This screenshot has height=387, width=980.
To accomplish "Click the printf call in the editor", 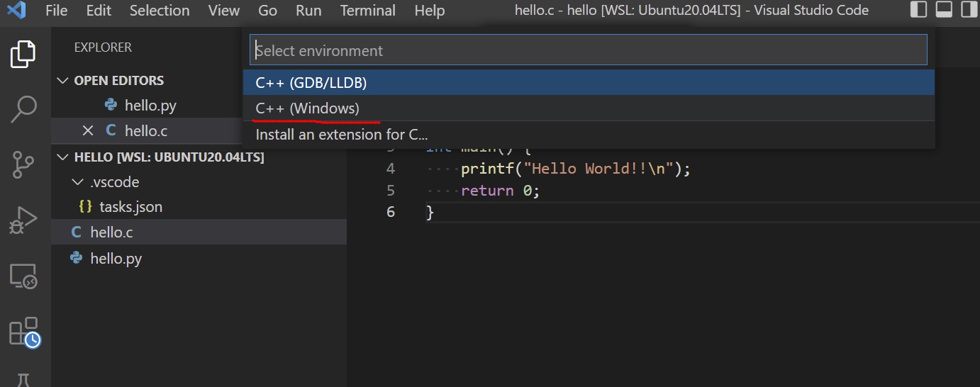I will 487,169.
